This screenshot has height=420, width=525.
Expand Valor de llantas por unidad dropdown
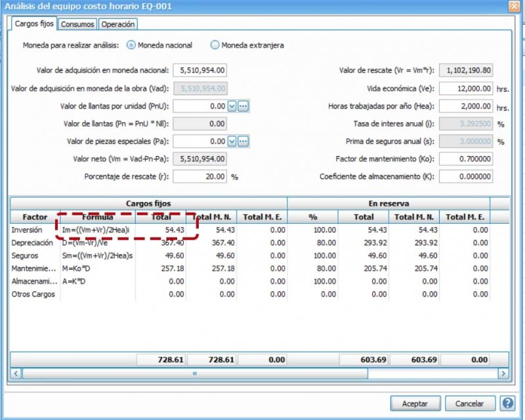click(232, 106)
